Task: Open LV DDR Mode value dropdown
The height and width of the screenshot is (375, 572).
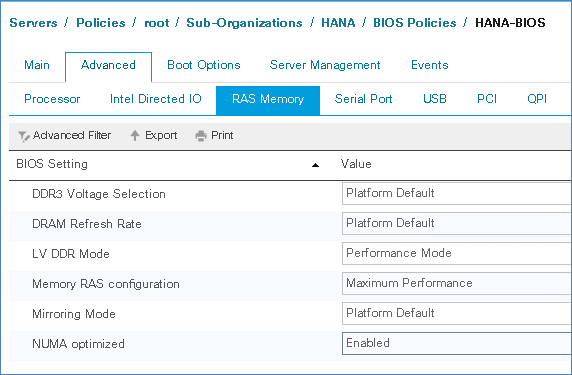Action: pos(457,253)
